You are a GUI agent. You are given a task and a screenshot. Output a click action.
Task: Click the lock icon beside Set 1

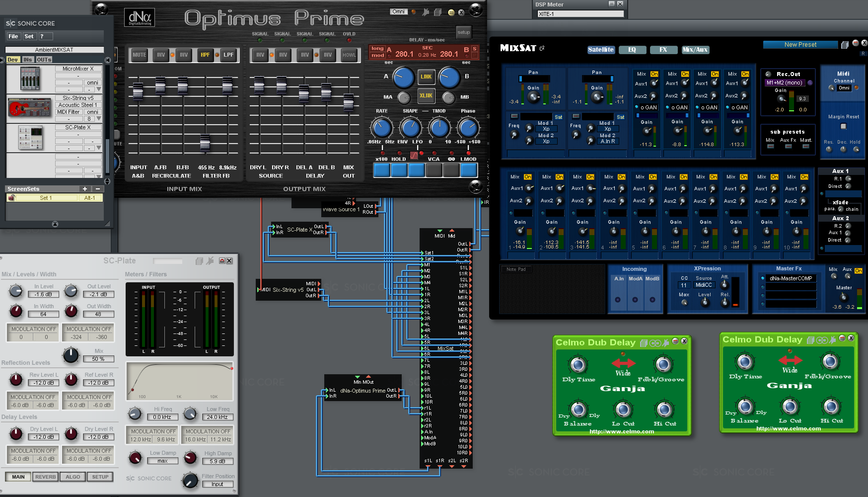[12, 198]
